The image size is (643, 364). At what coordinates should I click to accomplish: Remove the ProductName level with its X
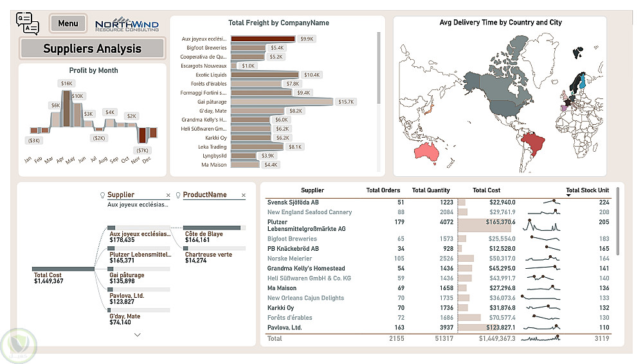[244, 196]
